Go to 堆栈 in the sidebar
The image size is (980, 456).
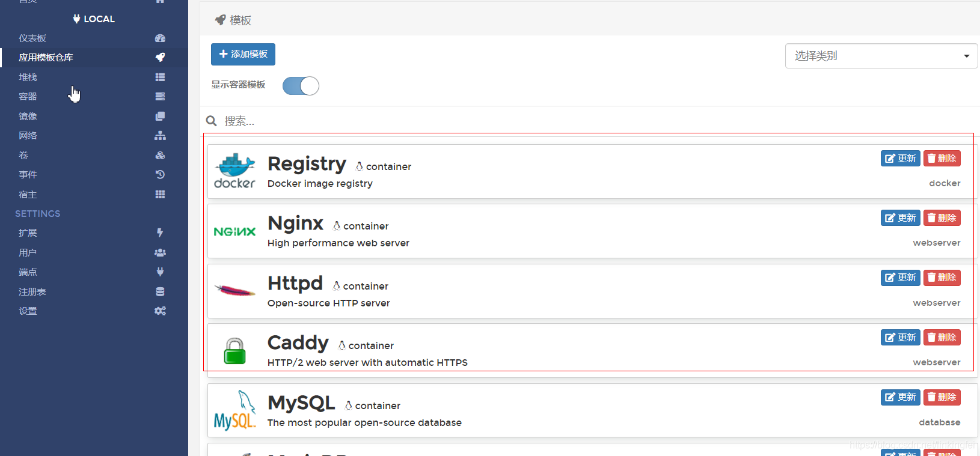(28, 77)
